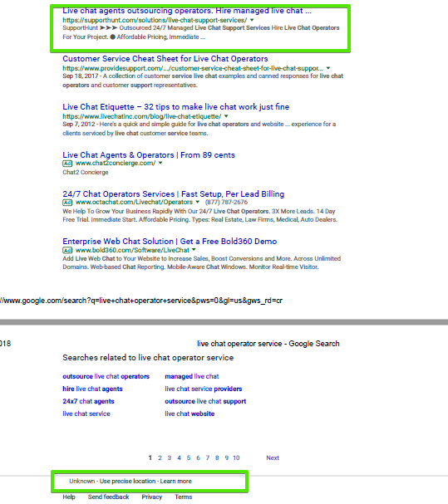Open the SupportHunt live chat agents result

187,11
